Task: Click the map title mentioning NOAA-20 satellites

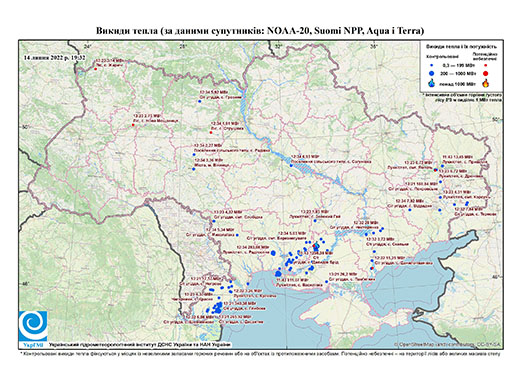Action: click(260, 31)
